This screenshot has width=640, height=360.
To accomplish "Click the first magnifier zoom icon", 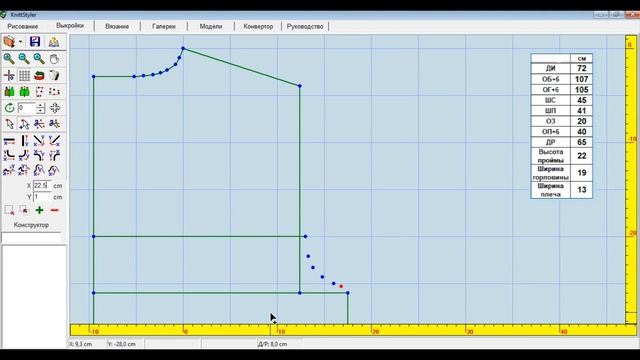I will [9, 59].
